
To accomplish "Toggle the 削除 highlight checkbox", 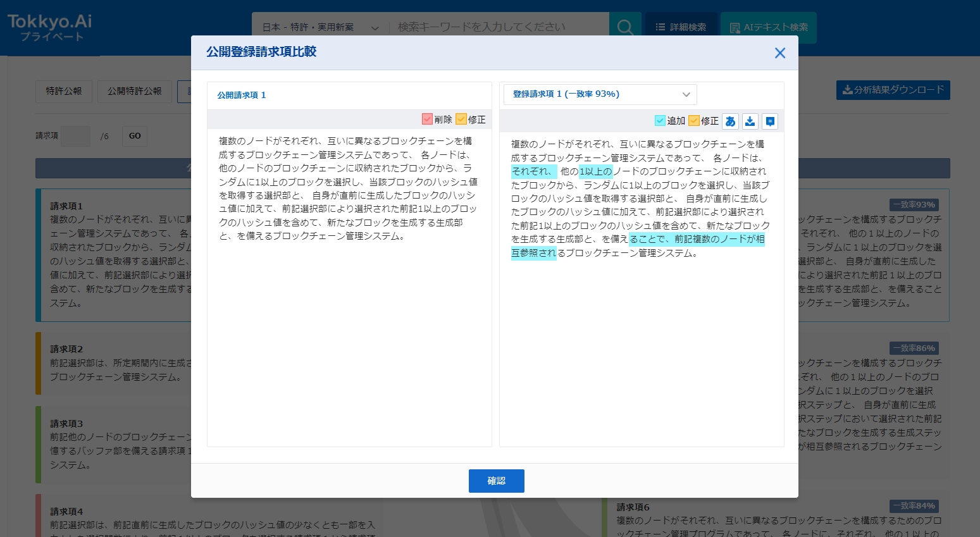I will tap(428, 119).
